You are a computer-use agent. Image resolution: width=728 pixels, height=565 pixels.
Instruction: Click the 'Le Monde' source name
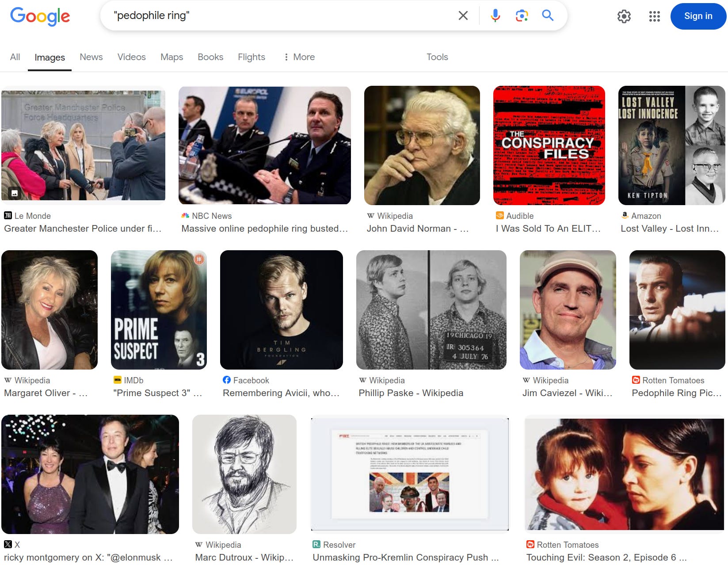(x=33, y=216)
